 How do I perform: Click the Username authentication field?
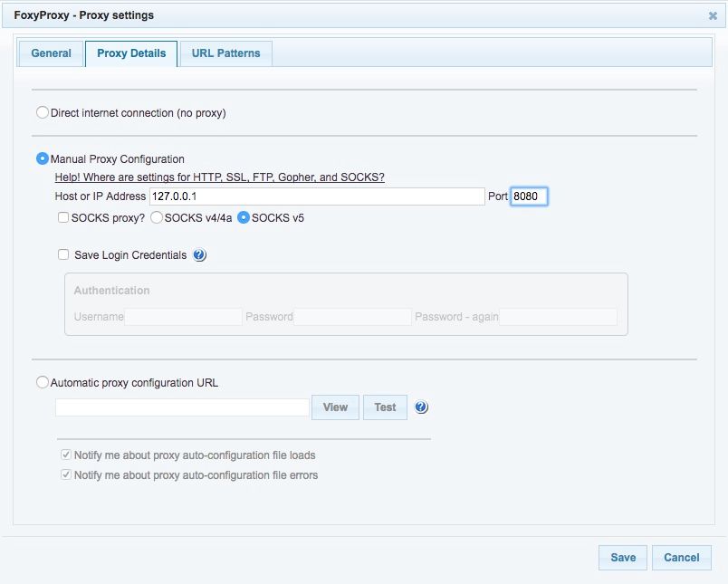(x=184, y=317)
